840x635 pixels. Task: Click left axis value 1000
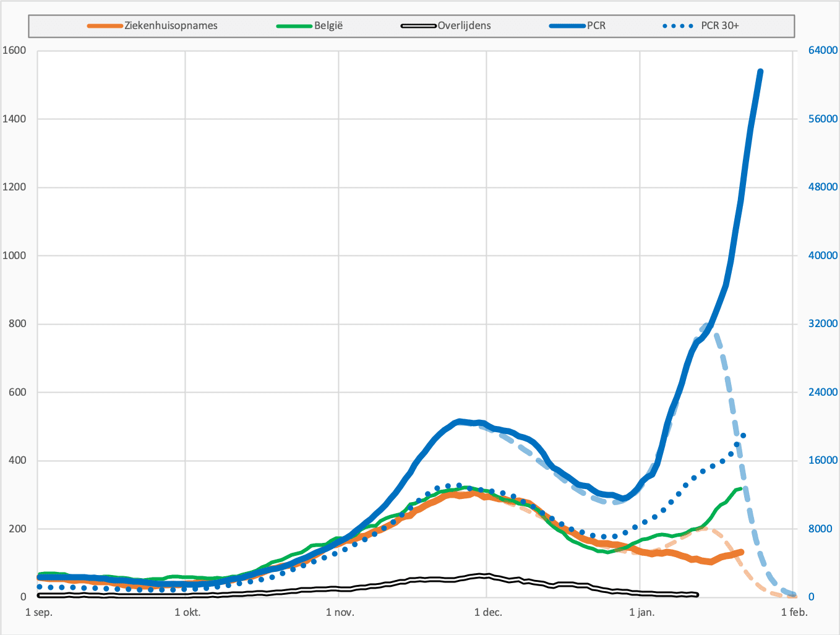pyautogui.click(x=14, y=255)
